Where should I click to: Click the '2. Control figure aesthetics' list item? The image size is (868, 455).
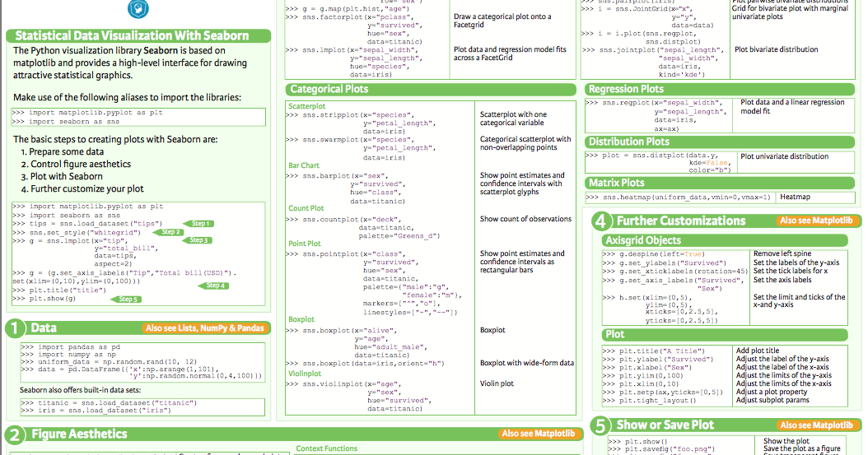(76, 165)
